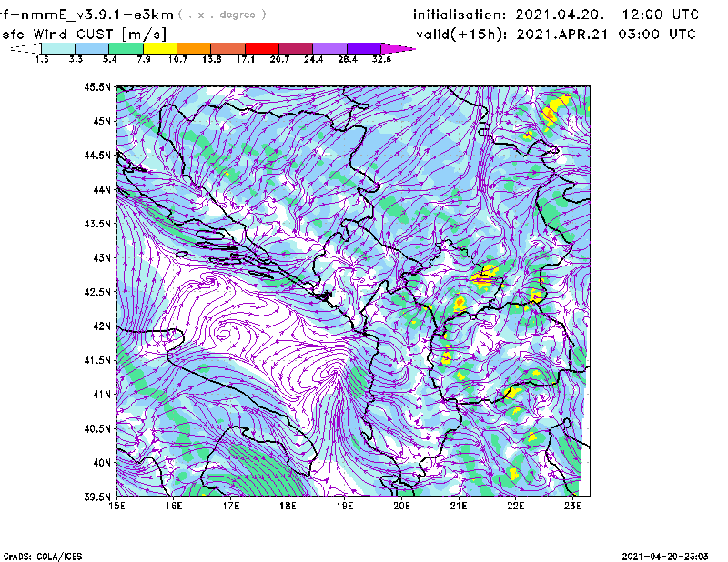Click the "GrADS: COLA/IGES" credit text
This screenshot has width=728, height=562.
[43, 557]
